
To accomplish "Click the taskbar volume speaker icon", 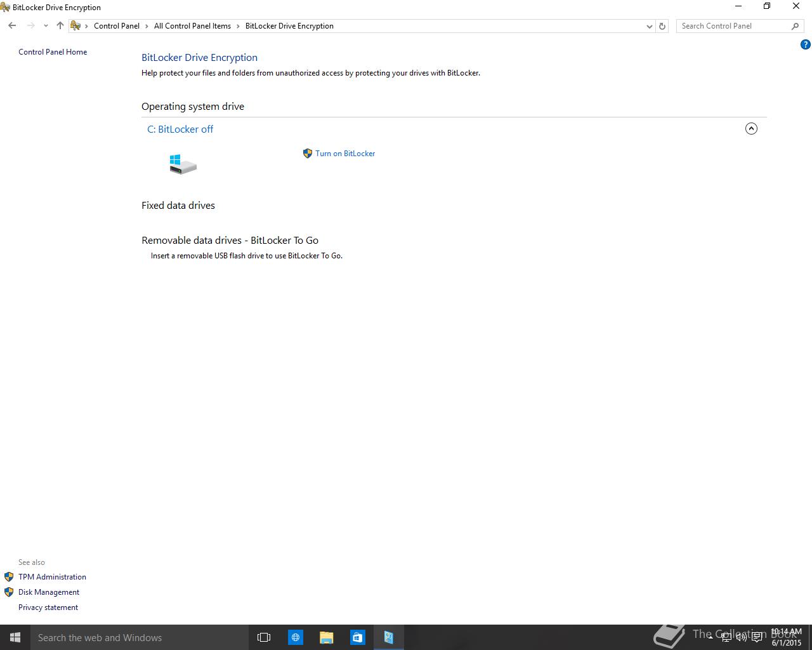I will (742, 637).
